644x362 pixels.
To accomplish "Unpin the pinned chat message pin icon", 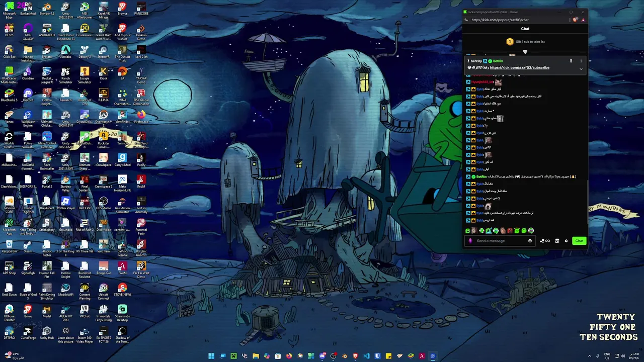I will [571, 61].
